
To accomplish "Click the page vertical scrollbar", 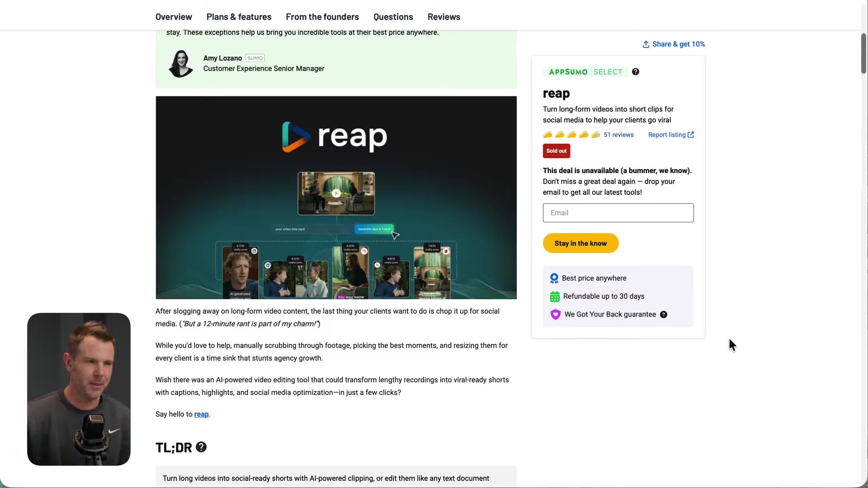I will tap(863, 53).
